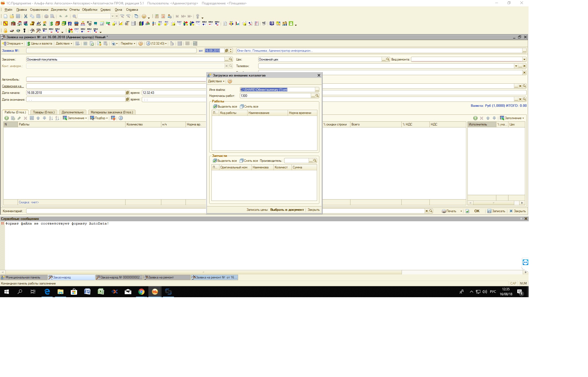
Task: Click the green add icon in Исполнитель panel
Action: pyautogui.click(x=475, y=118)
